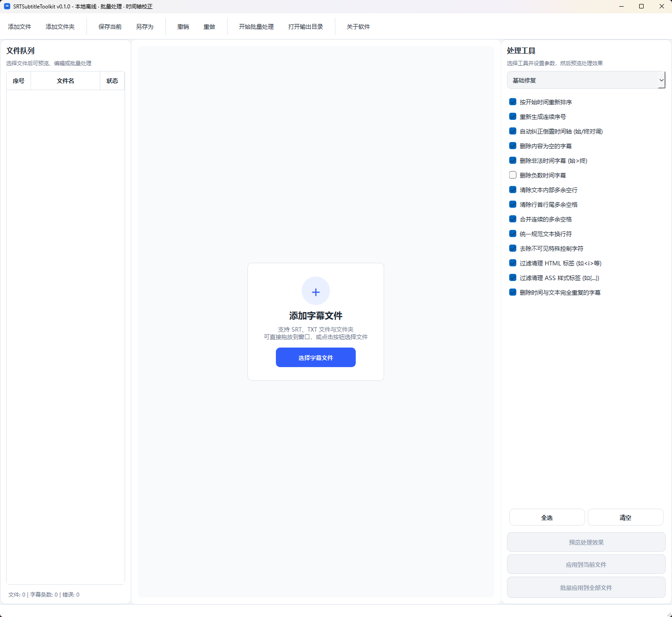Image resolution: width=672 pixels, height=617 pixels.
Task: Click the window resize grip corner
Action: tap(669, 614)
